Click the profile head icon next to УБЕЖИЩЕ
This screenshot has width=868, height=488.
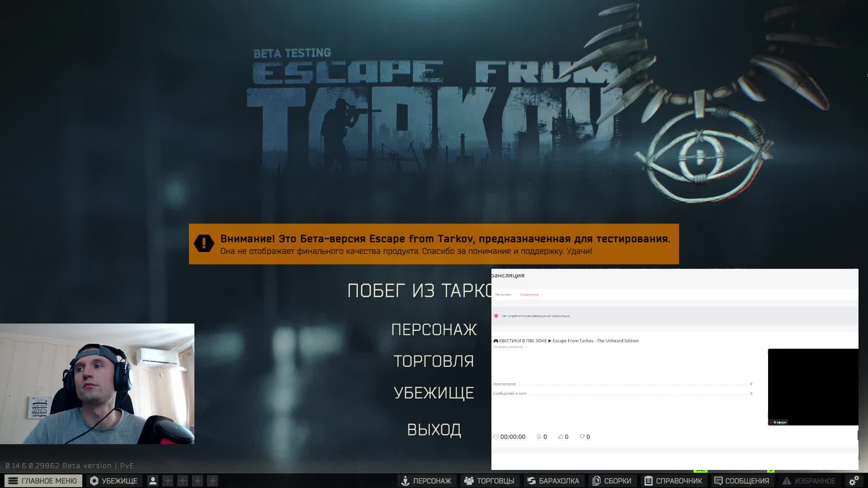[x=153, y=481]
